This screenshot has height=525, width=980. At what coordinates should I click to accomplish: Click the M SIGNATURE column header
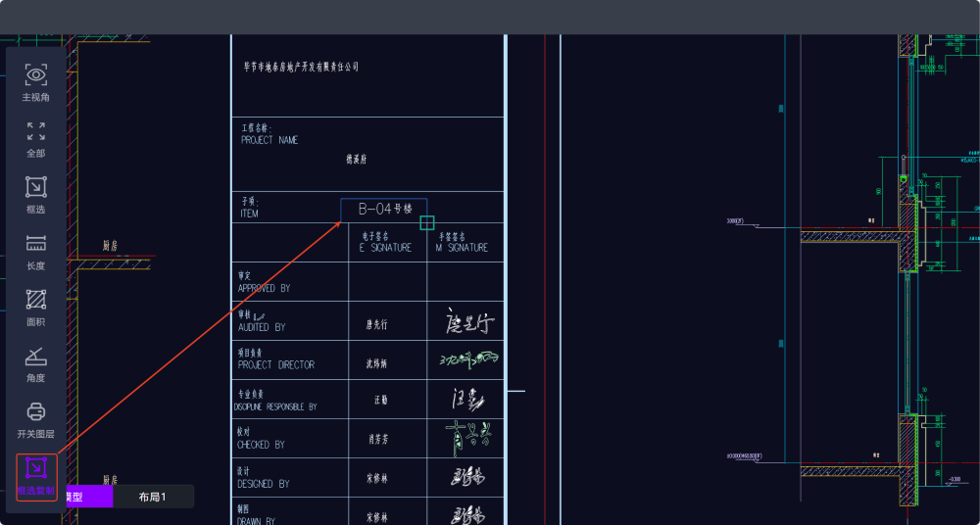tap(462, 248)
